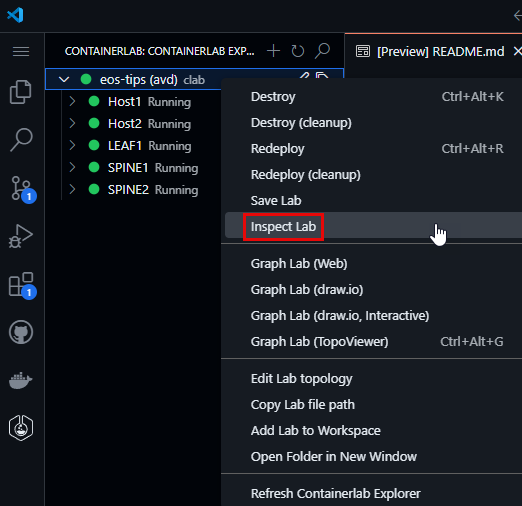Select the eos-tips (avd) clab row

click(x=194, y=79)
